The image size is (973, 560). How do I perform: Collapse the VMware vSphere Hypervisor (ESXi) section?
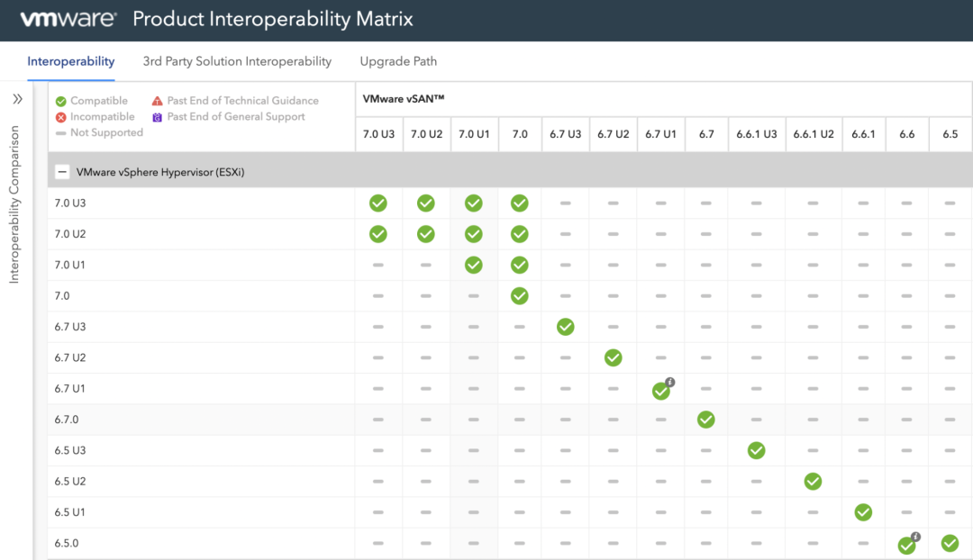pos(62,172)
